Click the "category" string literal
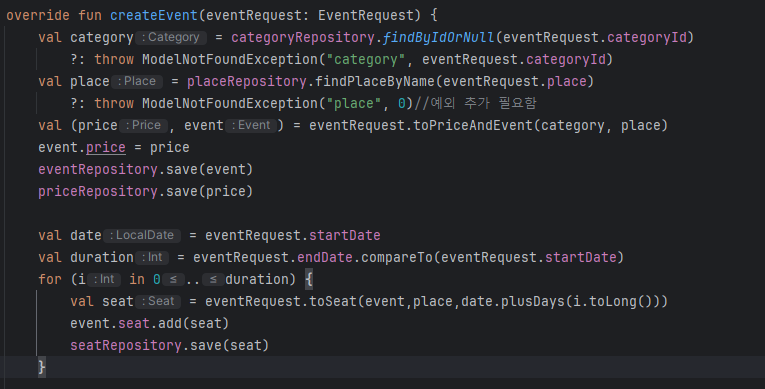 point(366,60)
